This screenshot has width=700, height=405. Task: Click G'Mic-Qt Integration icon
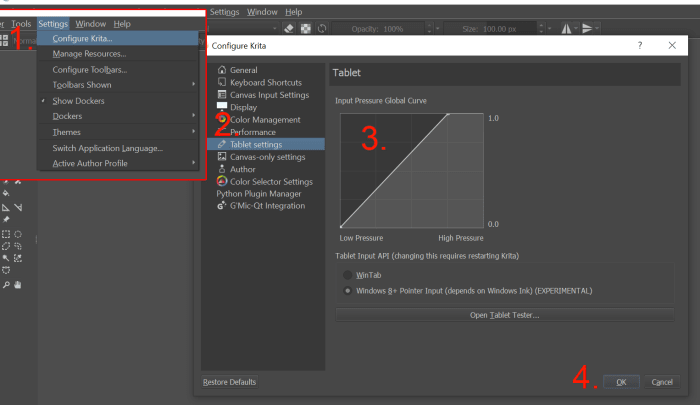tap(222, 205)
